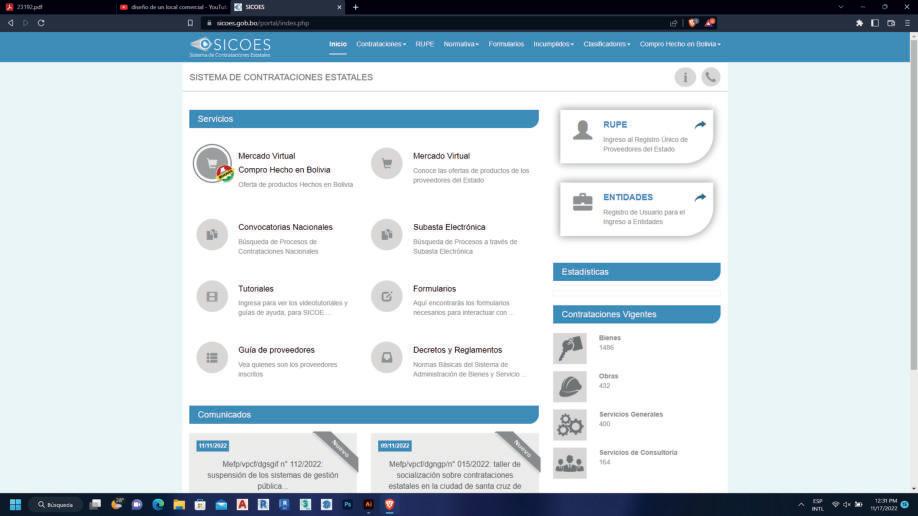The image size is (918, 516).
Task: Click the taskbar Búsqueda search box
Action: tap(56, 504)
